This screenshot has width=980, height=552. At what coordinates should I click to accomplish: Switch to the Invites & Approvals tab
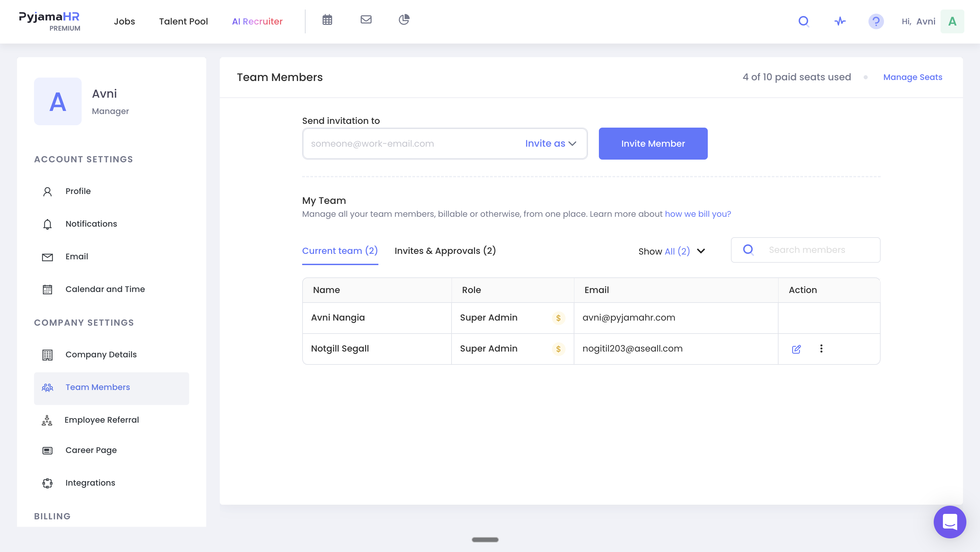point(445,251)
